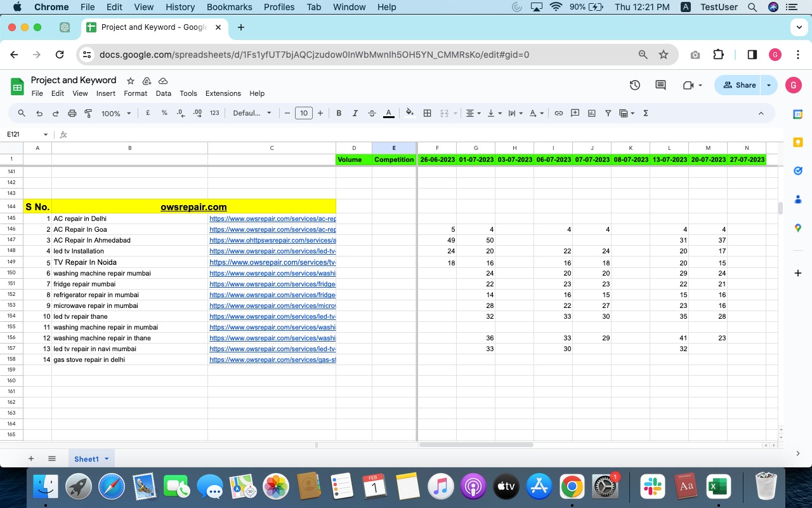Image resolution: width=812 pixels, height=508 pixels.
Task: Click the Share button
Action: [738, 85]
